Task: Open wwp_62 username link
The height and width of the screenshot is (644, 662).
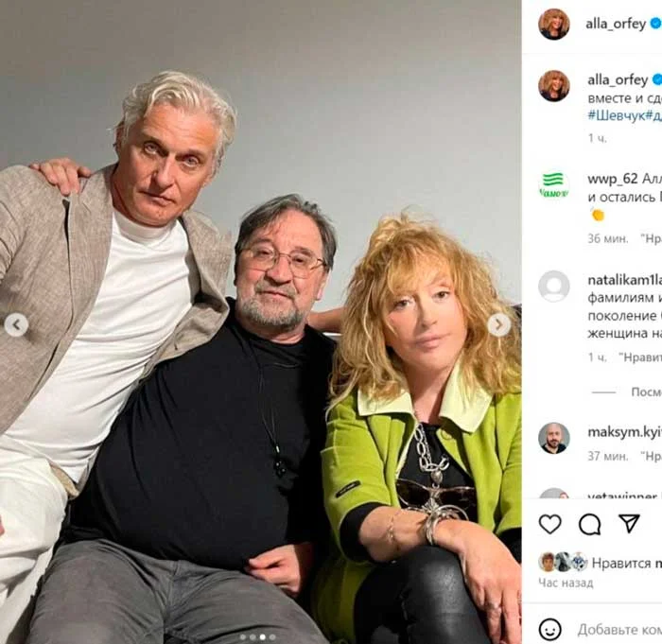Action: pyautogui.click(x=612, y=179)
